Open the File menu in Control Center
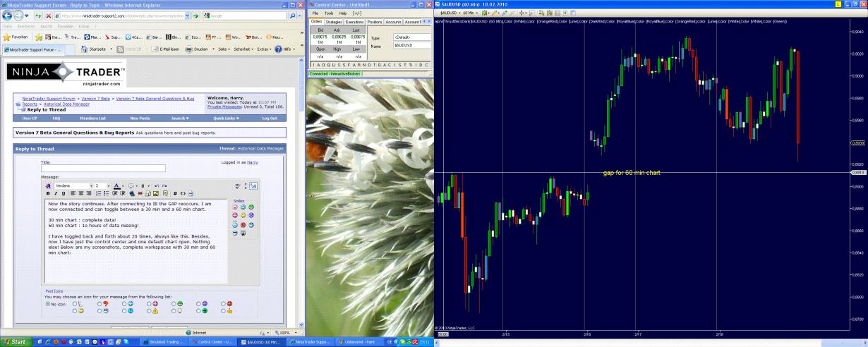868x347 pixels. point(315,13)
